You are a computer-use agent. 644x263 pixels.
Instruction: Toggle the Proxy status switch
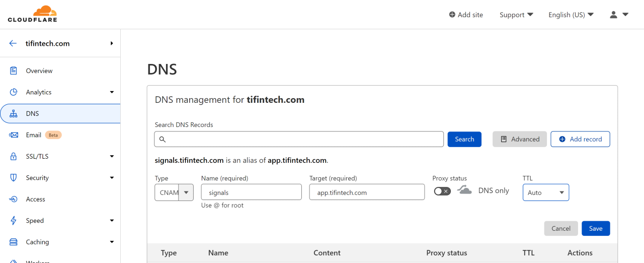coord(442,191)
